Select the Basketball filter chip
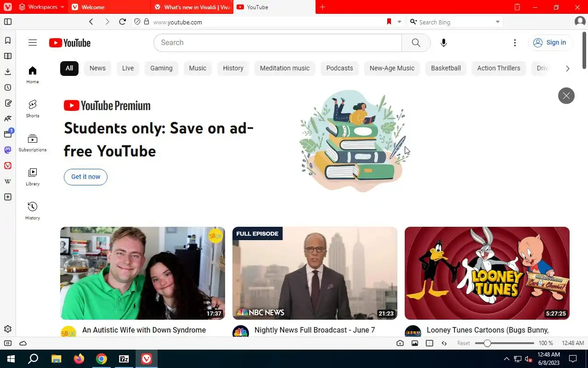 click(x=446, y=68)
